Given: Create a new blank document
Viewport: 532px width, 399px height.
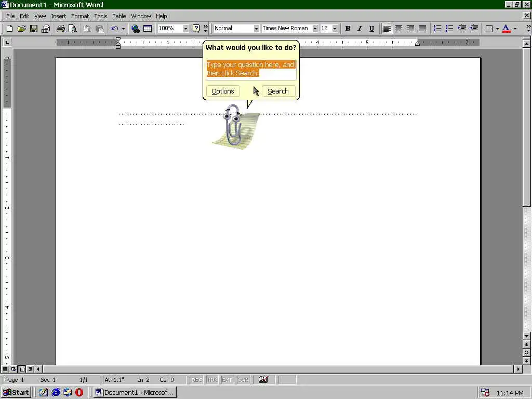Looking at the screenshot, I should [x=9, y=29].
